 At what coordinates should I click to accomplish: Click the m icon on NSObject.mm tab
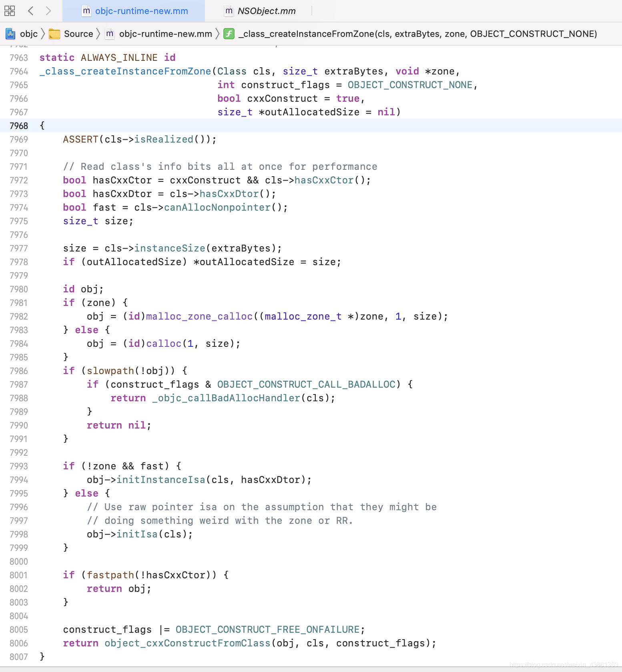point(229,11)
